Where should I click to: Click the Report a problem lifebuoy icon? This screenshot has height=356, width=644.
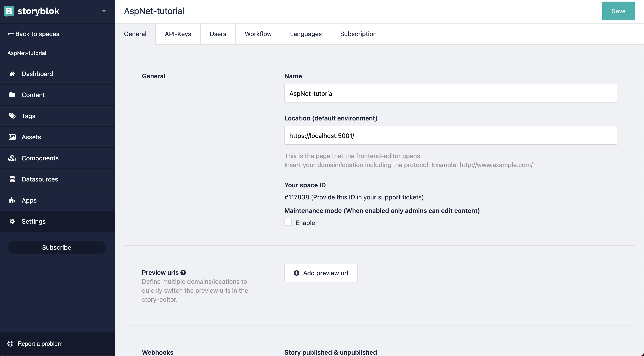[x=10, y=343]
